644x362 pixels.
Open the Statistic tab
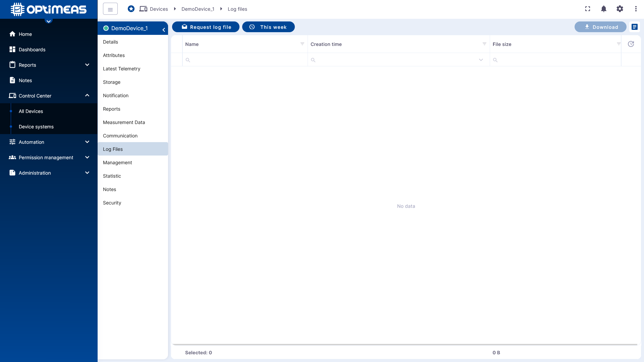tap(133, 176)
